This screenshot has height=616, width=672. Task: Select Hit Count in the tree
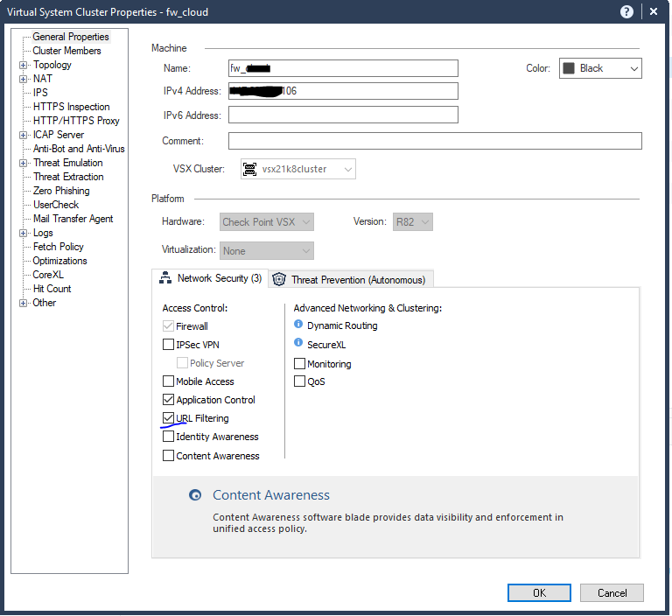[52, 289]
